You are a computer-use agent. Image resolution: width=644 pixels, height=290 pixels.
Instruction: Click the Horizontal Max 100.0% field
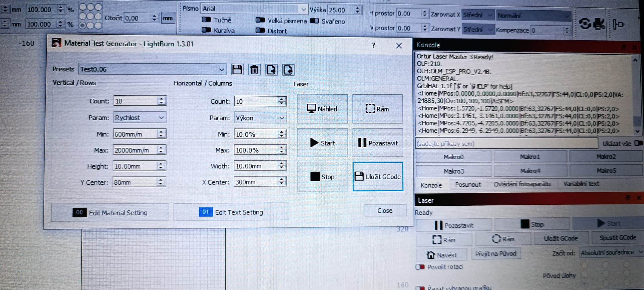[x=256, y=150]
